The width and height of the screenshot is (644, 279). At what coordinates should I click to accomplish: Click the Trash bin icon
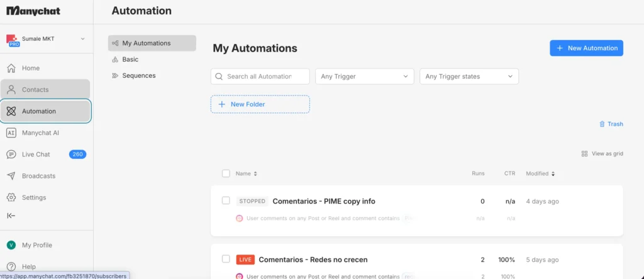(x=602, y=124)
